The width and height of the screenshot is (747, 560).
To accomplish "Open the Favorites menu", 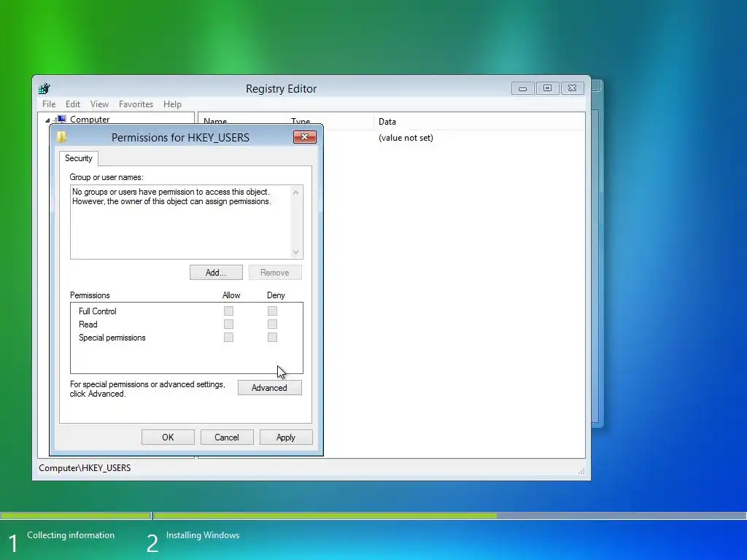I will pyautogui.click(x=136, y=104).
